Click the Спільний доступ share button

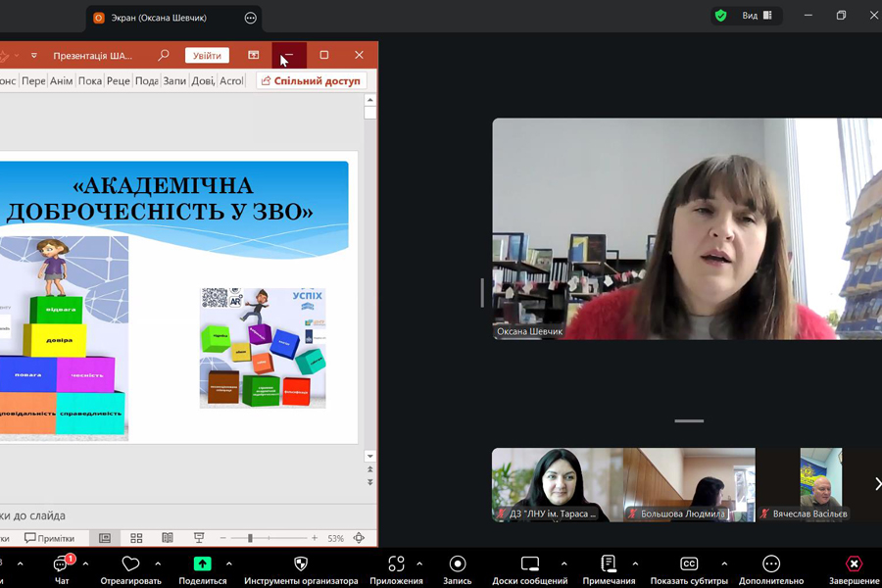311,81
